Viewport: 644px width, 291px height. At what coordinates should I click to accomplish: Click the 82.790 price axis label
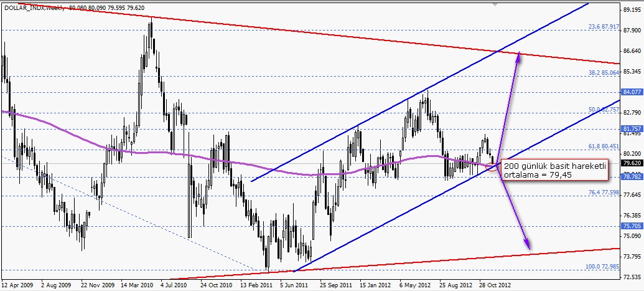click(632, 112)
